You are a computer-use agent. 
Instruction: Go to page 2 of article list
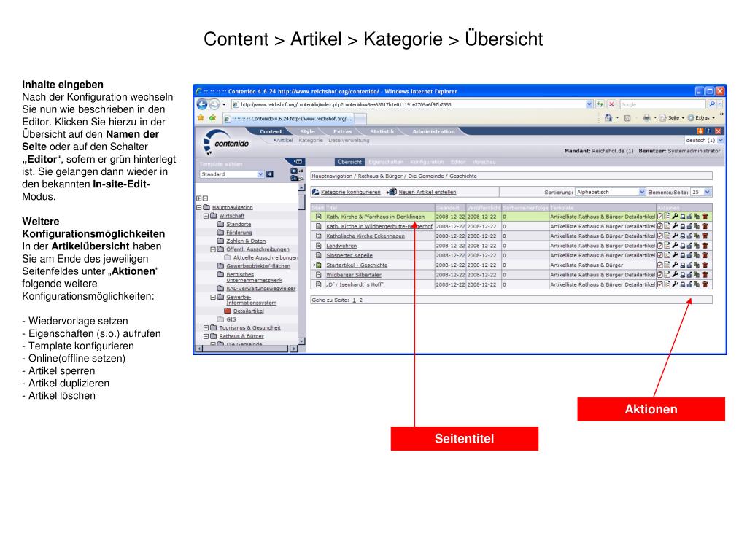pos(360,300)
